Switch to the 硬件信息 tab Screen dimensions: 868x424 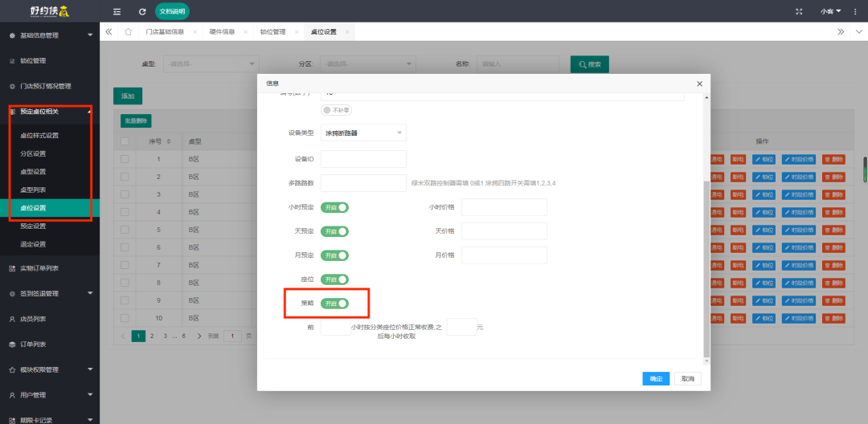point(222,32)
